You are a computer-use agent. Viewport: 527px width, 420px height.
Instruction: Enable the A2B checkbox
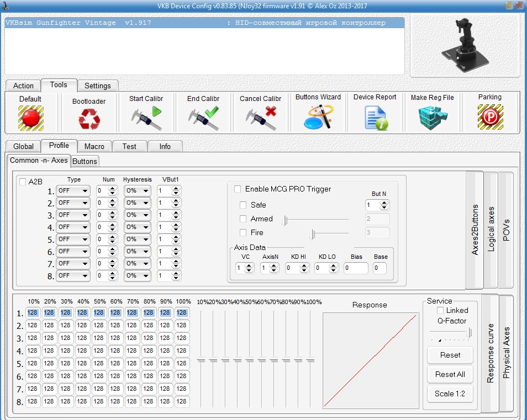[23, 182]
